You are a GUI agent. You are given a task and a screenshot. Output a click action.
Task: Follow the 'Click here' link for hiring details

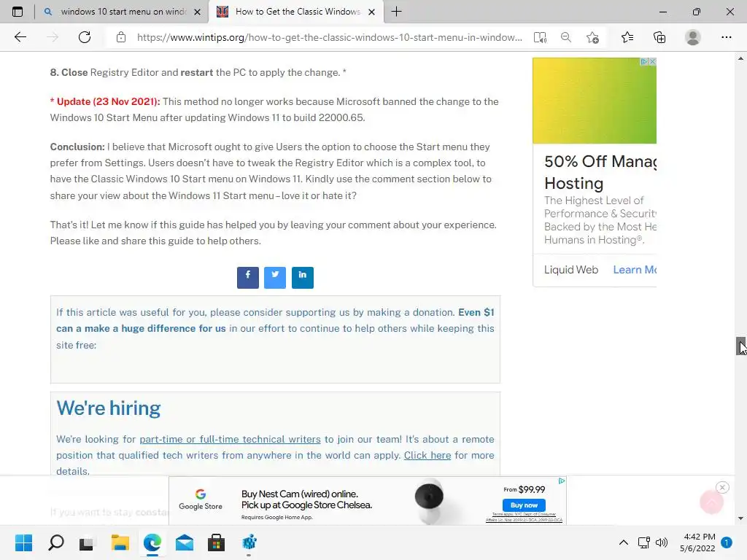click(x=427, y=455)
